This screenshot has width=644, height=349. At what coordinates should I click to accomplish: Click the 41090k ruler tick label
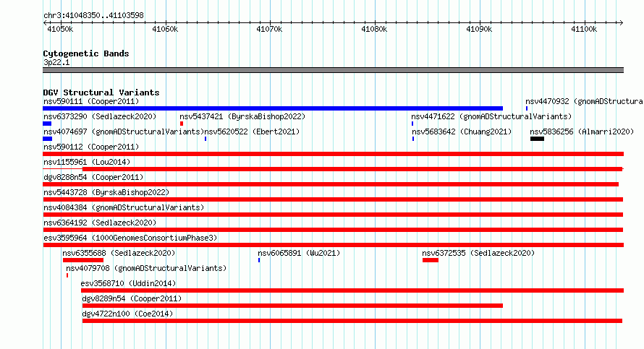coord(479,29)
